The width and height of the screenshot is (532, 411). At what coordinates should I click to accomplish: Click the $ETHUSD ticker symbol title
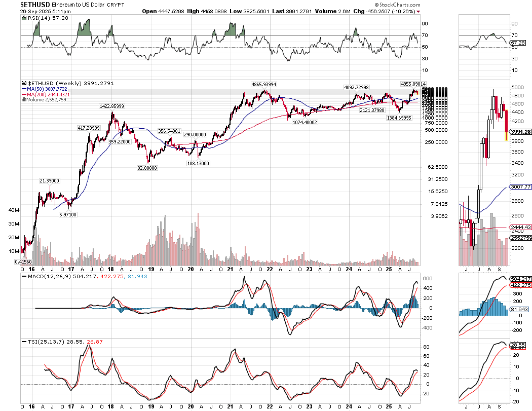[x=35, y=4]
